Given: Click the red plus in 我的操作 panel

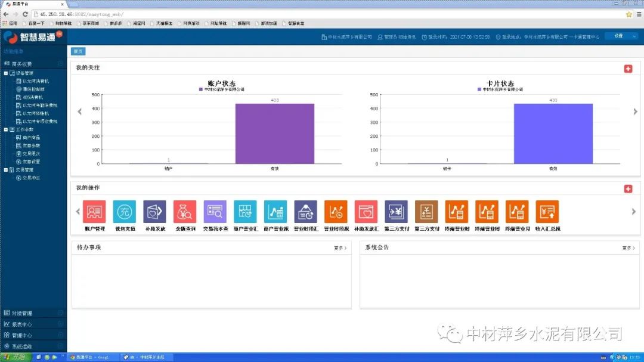Looking at the screenshot, I should 628,188.
